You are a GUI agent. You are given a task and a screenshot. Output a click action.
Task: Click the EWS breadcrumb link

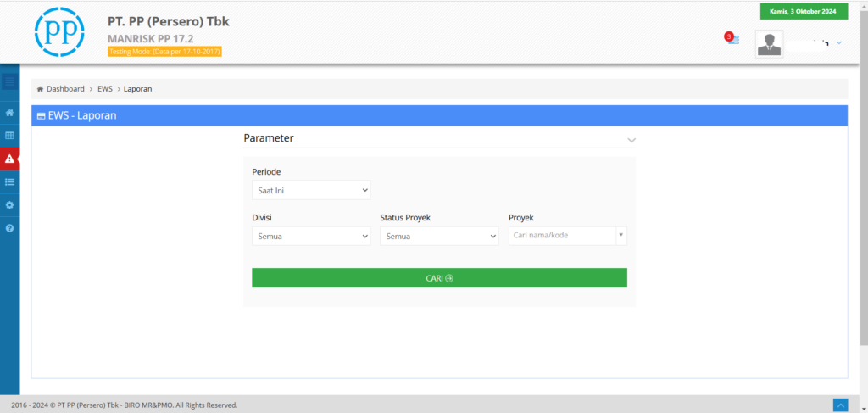[x=105, y=89]
